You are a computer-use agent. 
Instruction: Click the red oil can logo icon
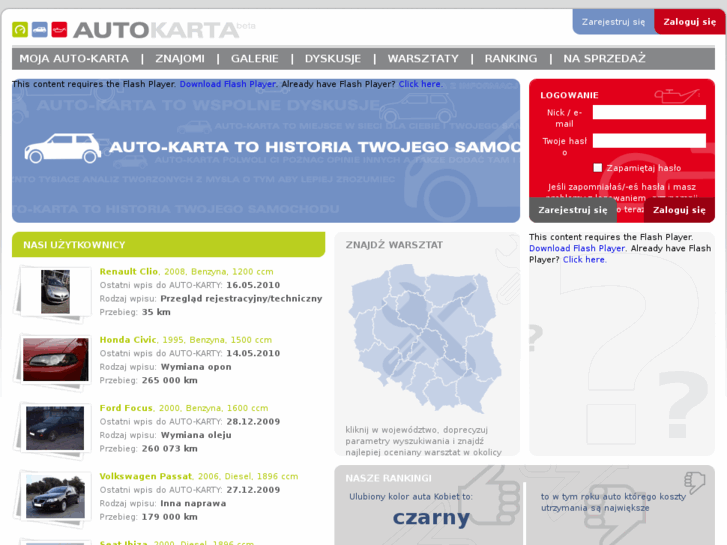[x=59, y=30]
